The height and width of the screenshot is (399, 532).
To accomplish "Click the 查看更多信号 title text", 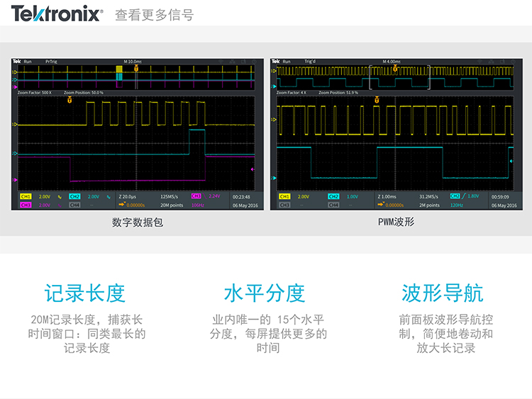I will [154, 15].
